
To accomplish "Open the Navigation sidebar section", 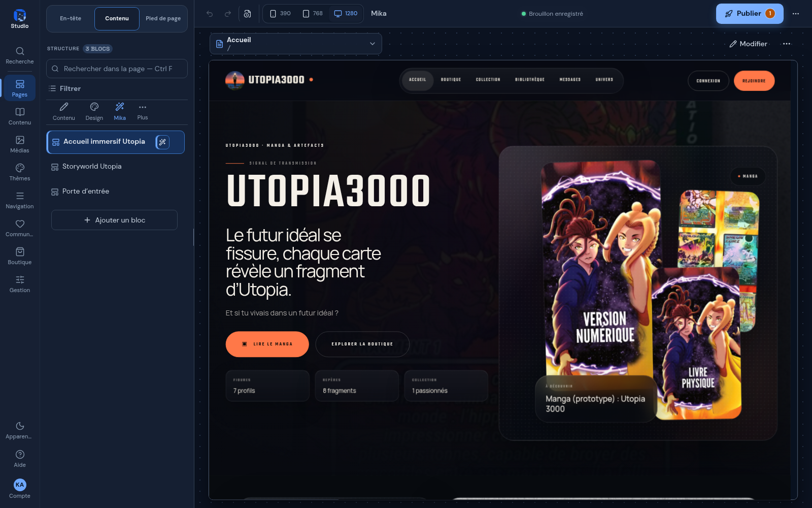I will point(20,200).
